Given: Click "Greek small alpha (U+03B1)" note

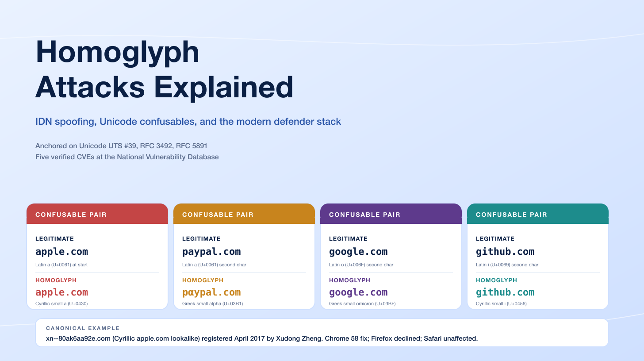Looking at the screenshot, I should pos(212,304).
